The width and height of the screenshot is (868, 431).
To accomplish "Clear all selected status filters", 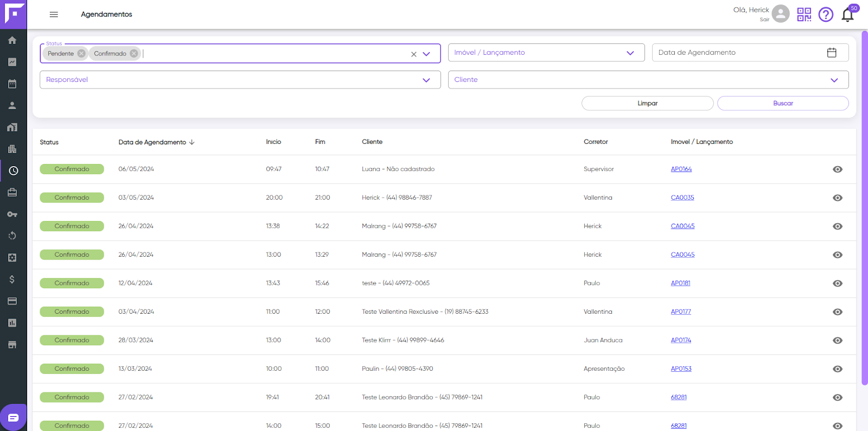I will point(414,54).
